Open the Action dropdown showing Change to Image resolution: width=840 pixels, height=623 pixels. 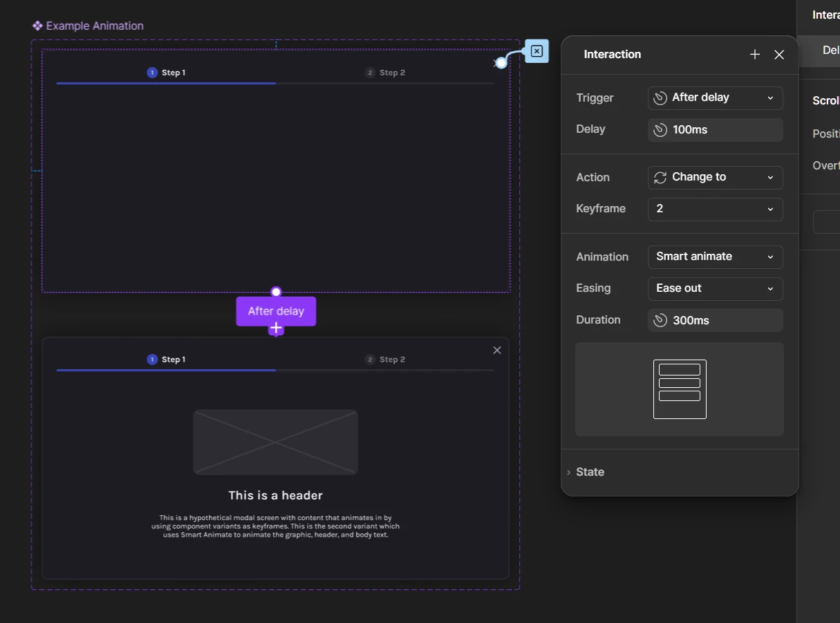click(x=715, y=177)
